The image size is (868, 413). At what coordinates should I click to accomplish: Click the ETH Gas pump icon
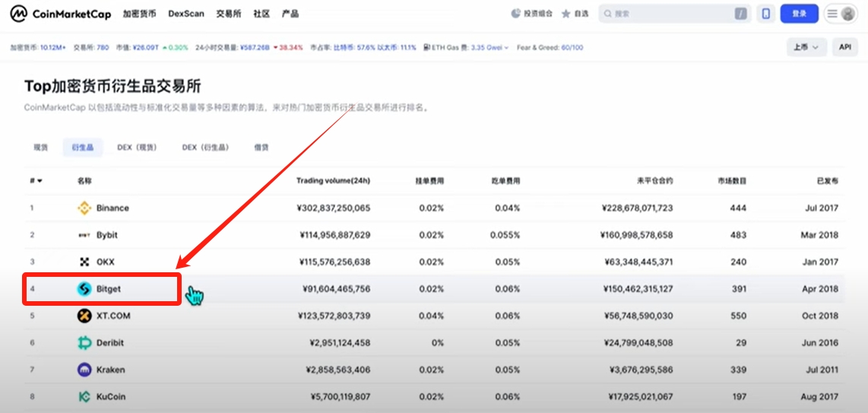click(x=426, y=48)
